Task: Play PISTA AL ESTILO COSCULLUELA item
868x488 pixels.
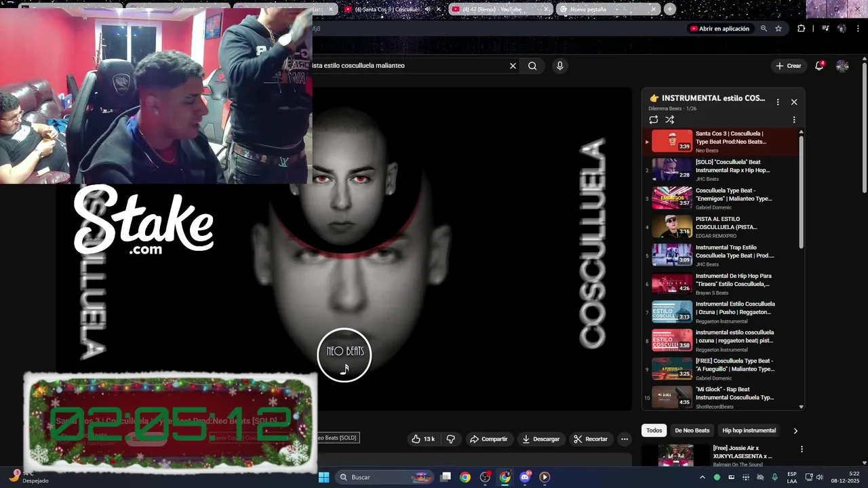Action: [x=722, y=226]
